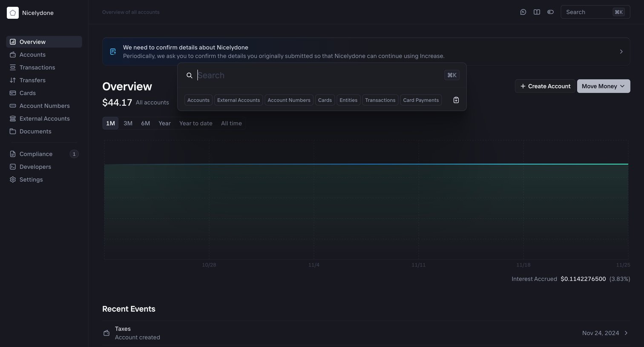Go to Cards in the sidebar
This screenshot has height=347, width=644.
[x=44, y=93]
